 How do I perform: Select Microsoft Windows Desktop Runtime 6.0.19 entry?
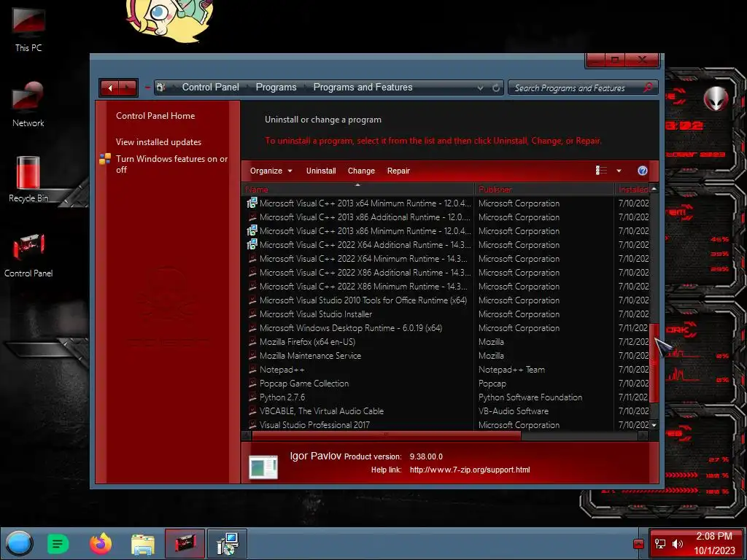[351, 327]
